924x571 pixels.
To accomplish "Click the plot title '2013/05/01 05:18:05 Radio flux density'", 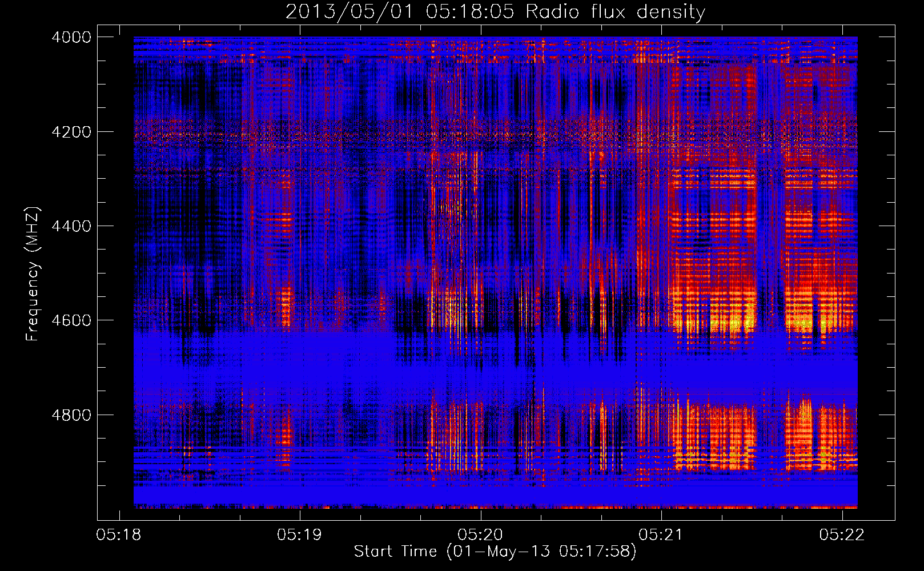I will pyautogui.click(x=496, y=12).
